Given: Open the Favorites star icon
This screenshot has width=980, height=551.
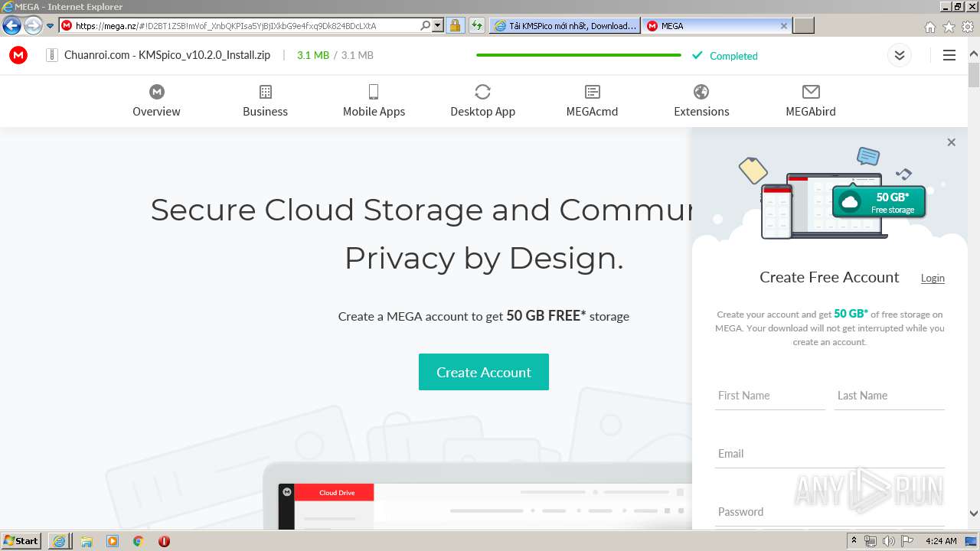Looking at the screenshot, I should tap(949, 27).
